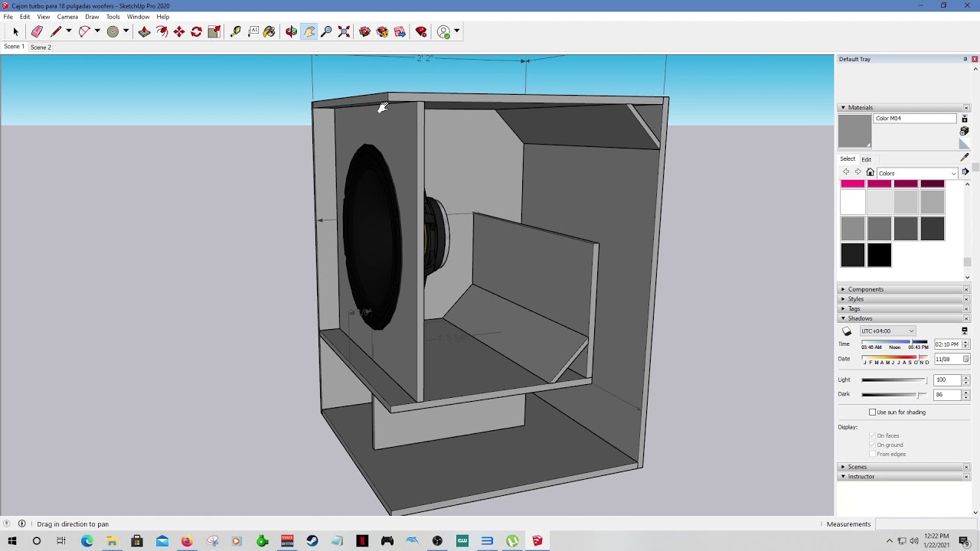Open the 3D Warehouse
This screenshot has height=551, width=980.
click(x=364, y=31)
